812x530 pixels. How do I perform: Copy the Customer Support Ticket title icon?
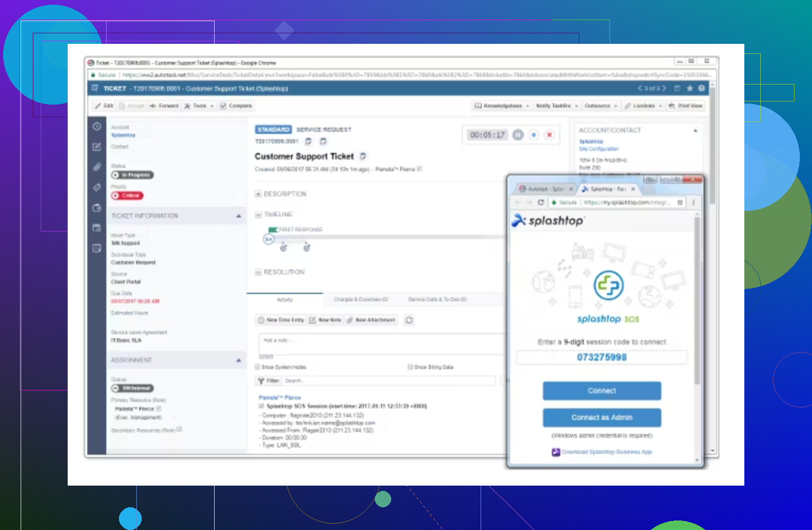pos(363,156)
